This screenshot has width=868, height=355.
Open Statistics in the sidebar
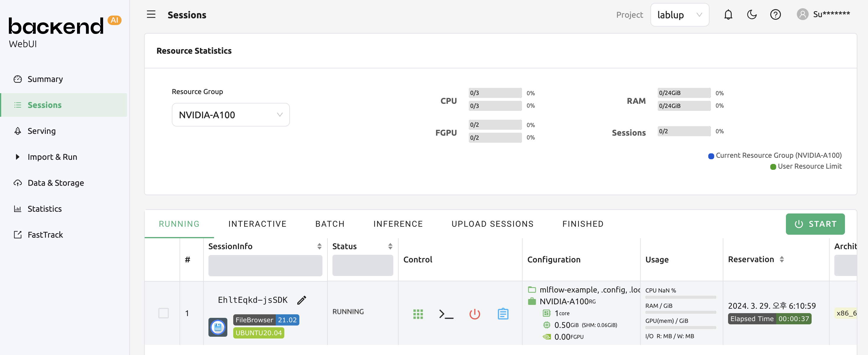[45, 209]
